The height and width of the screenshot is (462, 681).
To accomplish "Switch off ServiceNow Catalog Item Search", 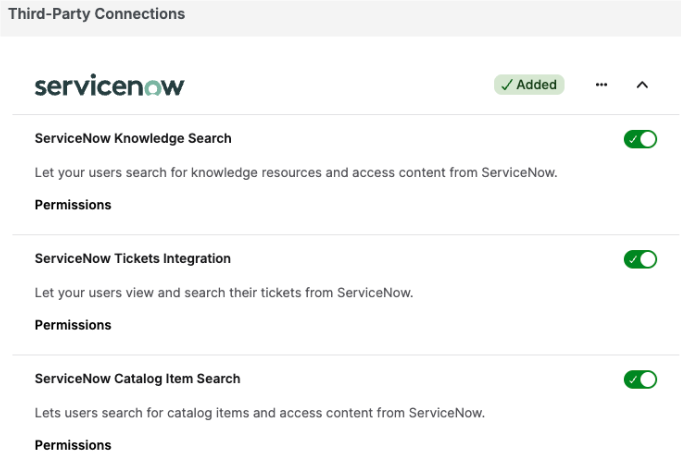I will [x=640, y=380].
